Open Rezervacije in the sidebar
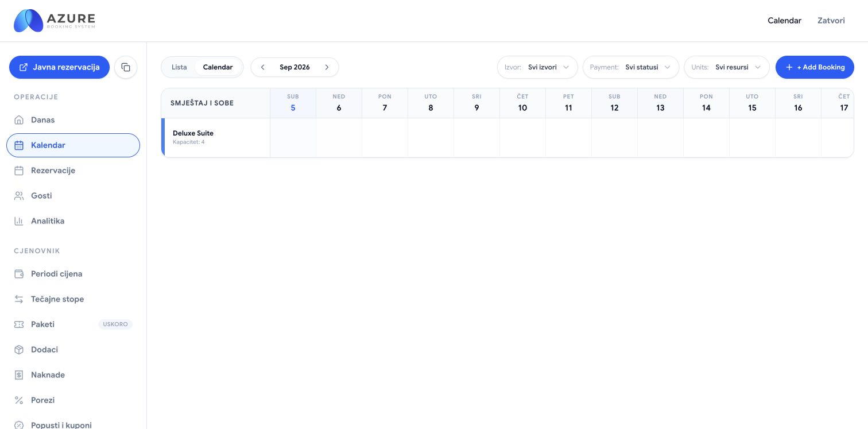This screenshot has width=868, height=429. tap(73, 171)
